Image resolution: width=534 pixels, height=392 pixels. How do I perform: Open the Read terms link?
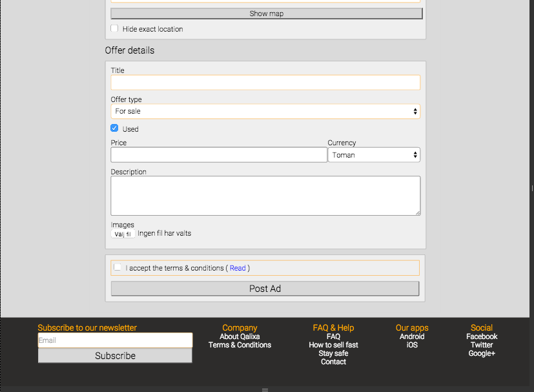[238, 268]
